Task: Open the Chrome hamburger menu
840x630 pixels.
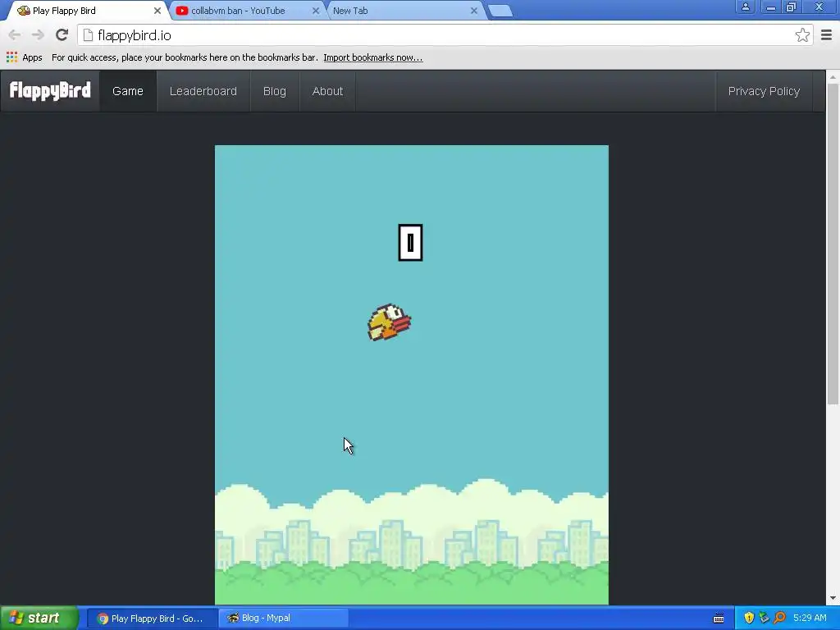Action: pos(826,35)
